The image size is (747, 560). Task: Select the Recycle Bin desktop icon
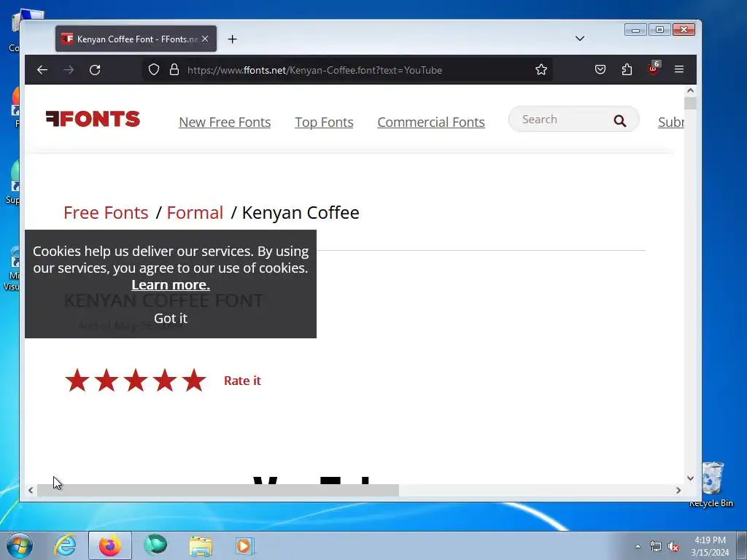[712, 484]
